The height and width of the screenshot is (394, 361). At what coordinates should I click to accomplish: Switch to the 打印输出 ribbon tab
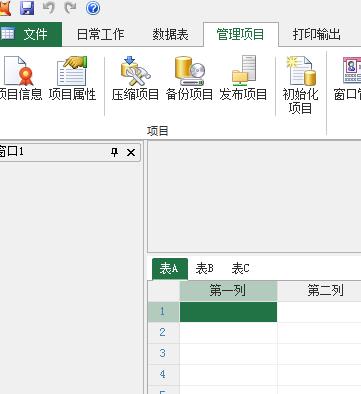(316, 34)
